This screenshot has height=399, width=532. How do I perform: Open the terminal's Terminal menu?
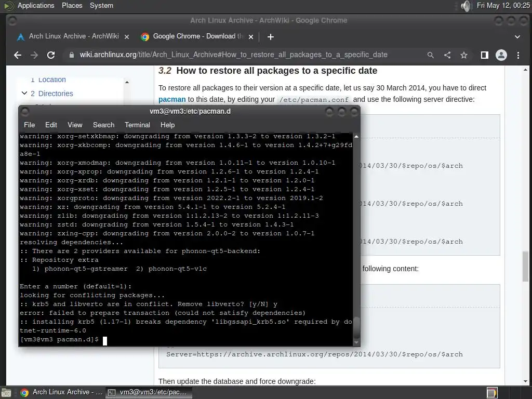point(137,125)
